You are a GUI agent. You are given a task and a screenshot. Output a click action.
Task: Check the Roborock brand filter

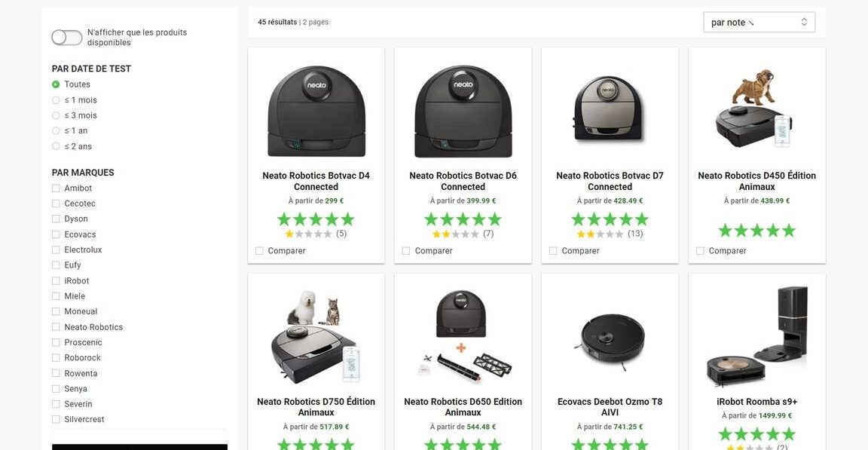[56, 357]
